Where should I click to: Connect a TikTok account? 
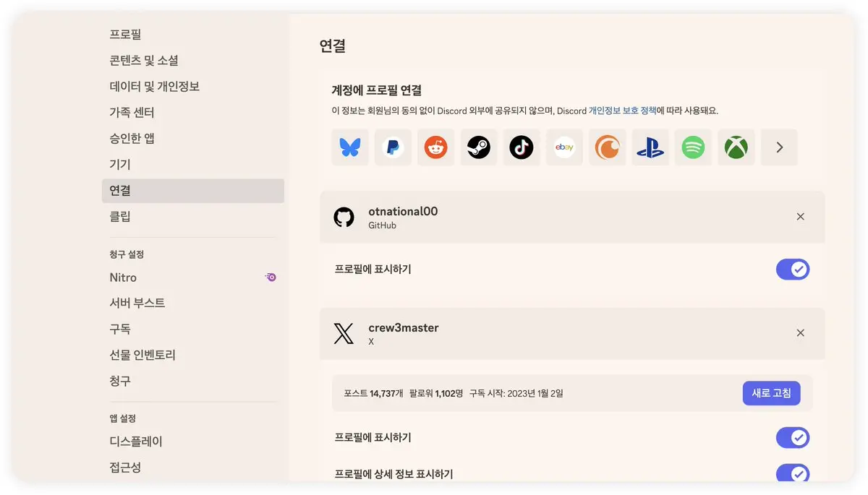coord(522,147)
